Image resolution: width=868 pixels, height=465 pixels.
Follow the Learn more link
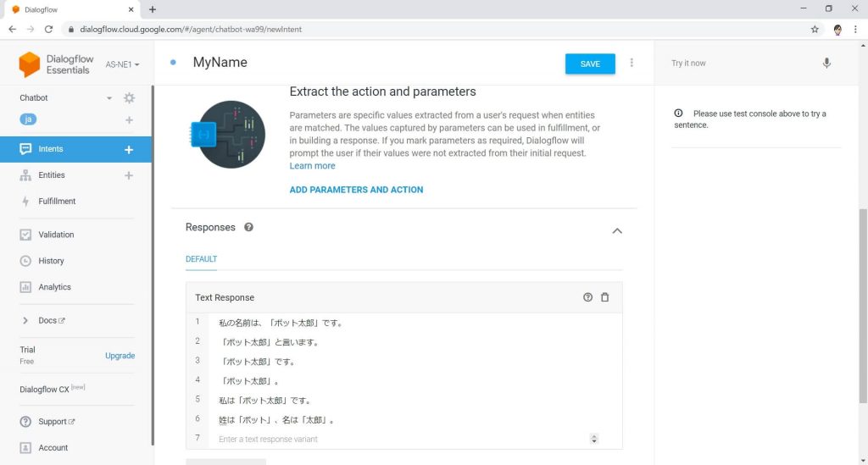pyautogui.click(x=312, y=166)
